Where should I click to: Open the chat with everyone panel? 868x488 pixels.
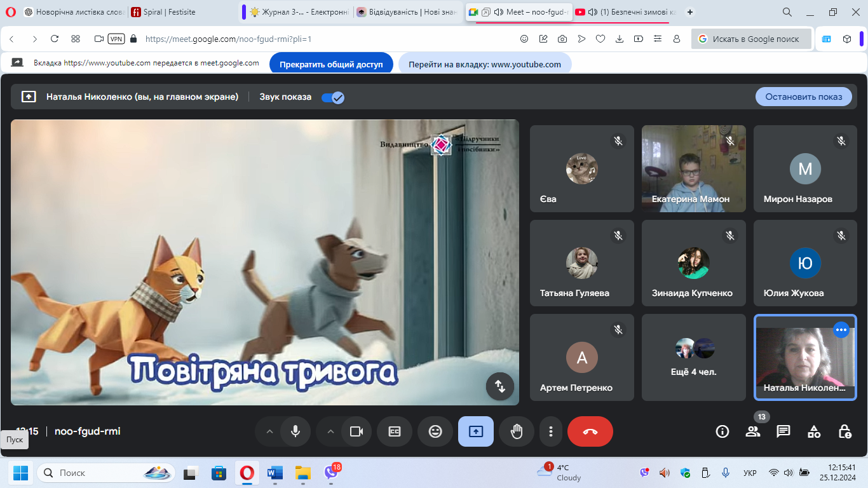(783, 431)
